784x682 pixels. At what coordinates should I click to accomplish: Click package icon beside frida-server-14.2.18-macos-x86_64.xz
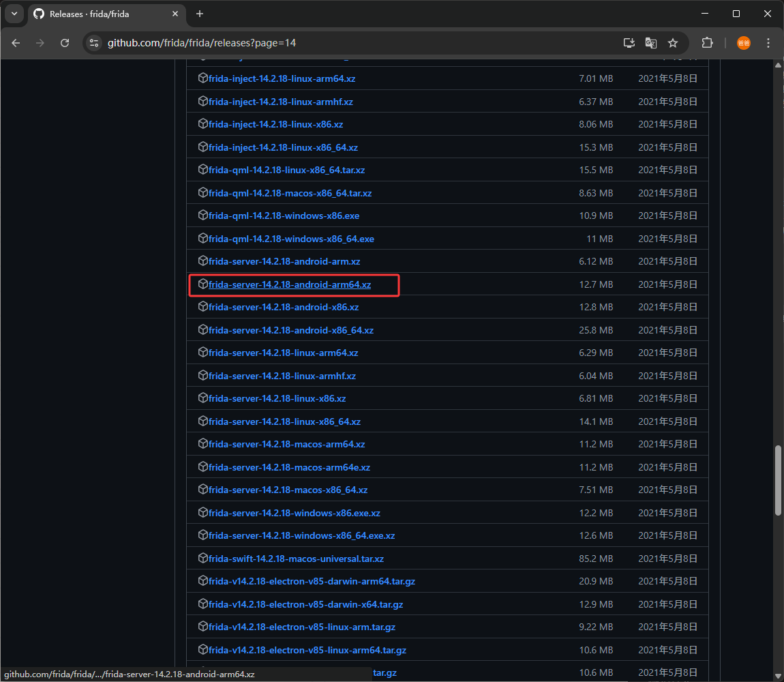(x=202, y=490)
